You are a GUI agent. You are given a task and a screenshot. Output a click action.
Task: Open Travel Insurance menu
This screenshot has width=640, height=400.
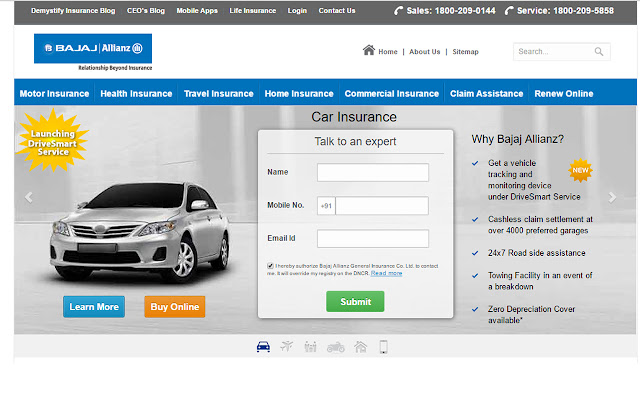point(219,93)
